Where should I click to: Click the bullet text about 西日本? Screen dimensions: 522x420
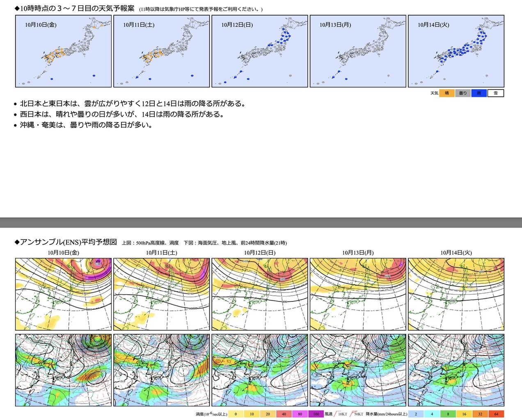tap(123, 114)
